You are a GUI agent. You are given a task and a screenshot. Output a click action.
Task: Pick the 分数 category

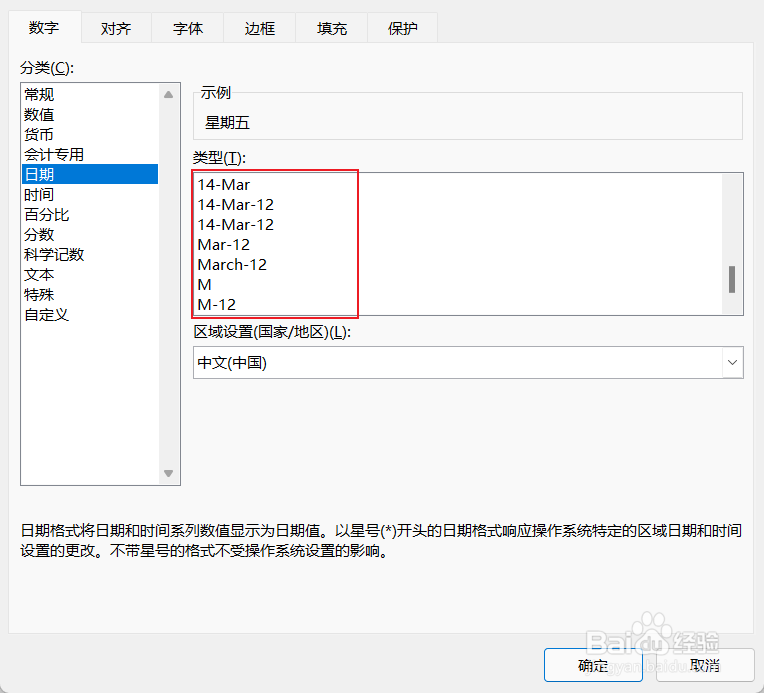(90, 234)
